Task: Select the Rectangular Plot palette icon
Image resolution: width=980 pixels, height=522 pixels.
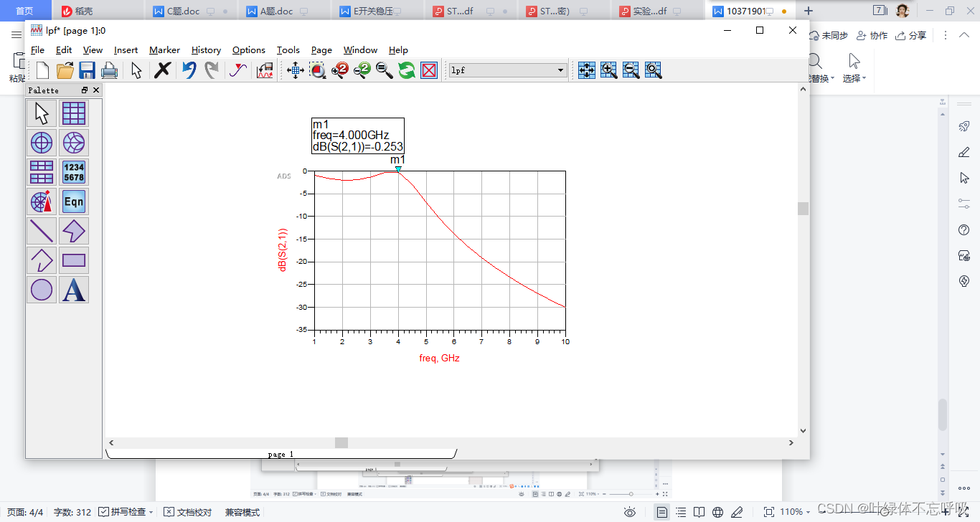Action: (x=74, y=113)
